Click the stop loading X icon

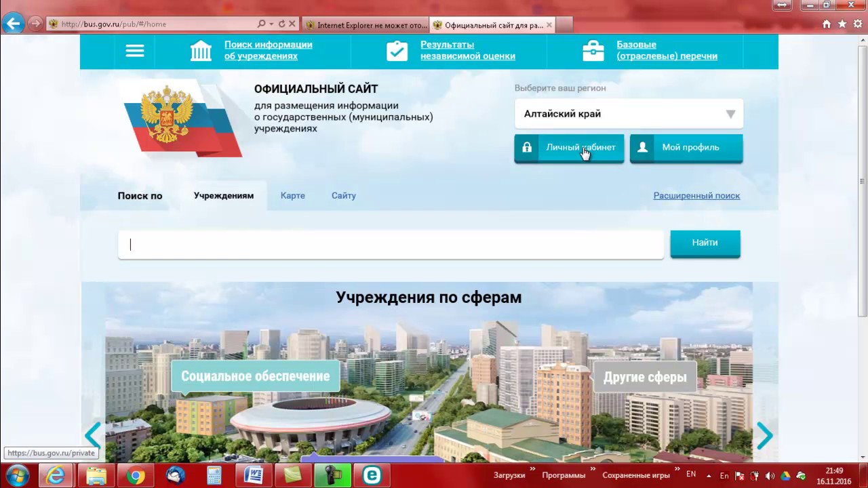coord(292,24)
